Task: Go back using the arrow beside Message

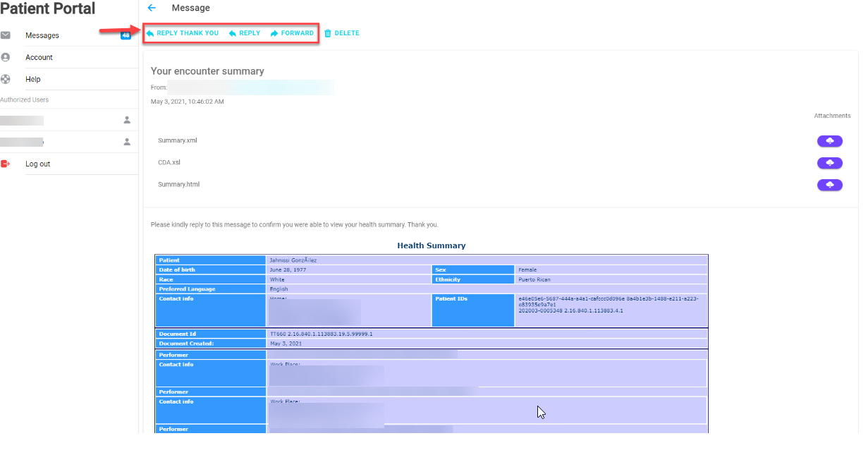Action: (152, 8)
